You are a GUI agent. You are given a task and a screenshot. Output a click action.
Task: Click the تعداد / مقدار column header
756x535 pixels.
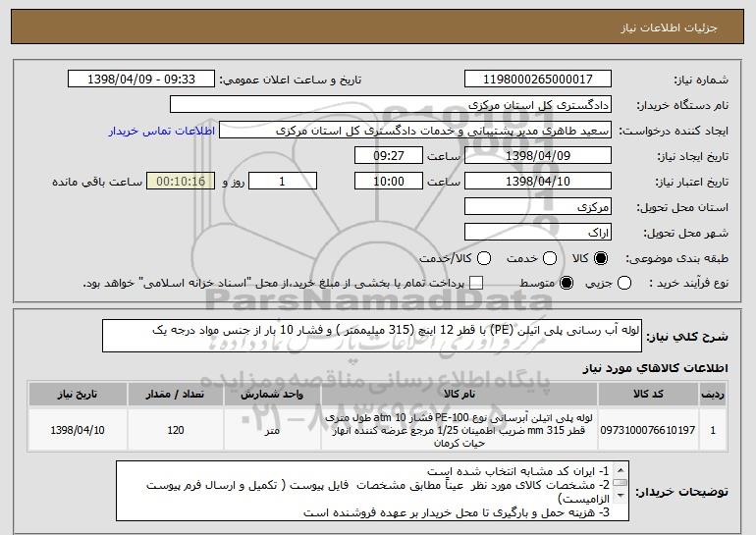[x=176, y=395]
